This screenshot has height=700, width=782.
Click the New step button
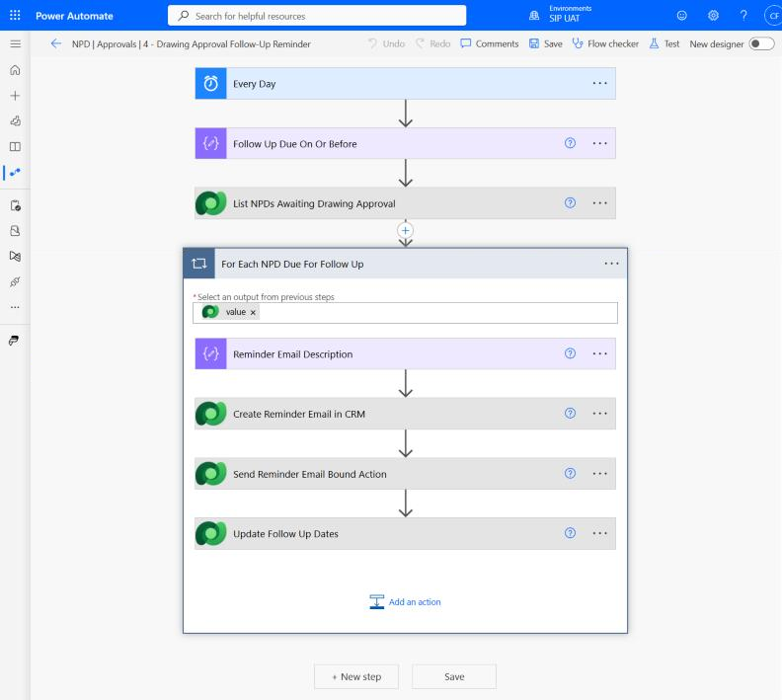(x=356, y=676)
